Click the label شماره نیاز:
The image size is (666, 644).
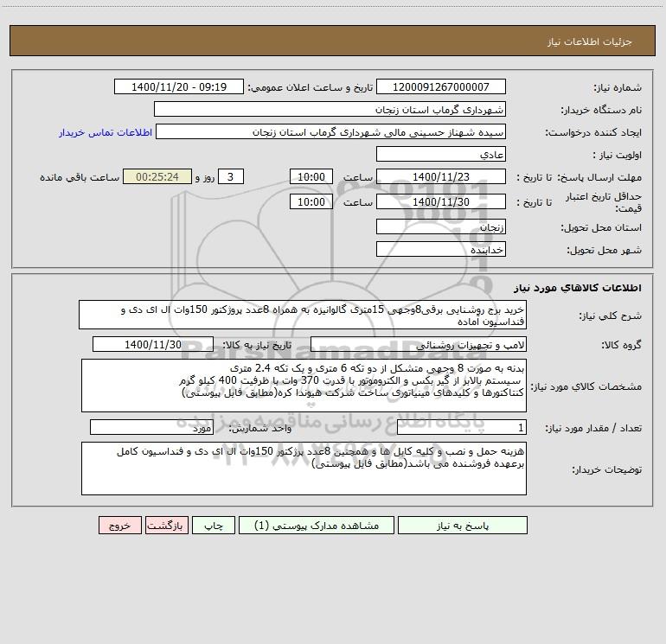click(618, 88)
